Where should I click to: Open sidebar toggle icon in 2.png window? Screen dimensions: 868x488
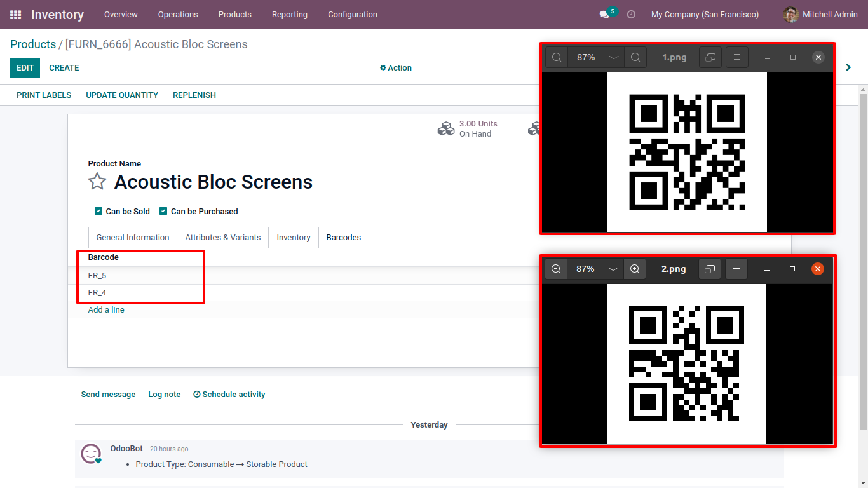point(710,269)
